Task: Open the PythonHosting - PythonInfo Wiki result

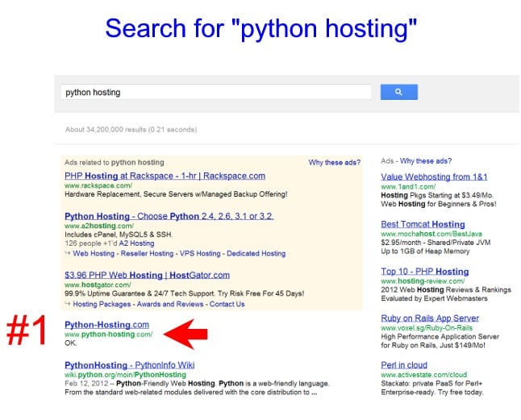Action: pyautogui.click(x=130, y=365)
